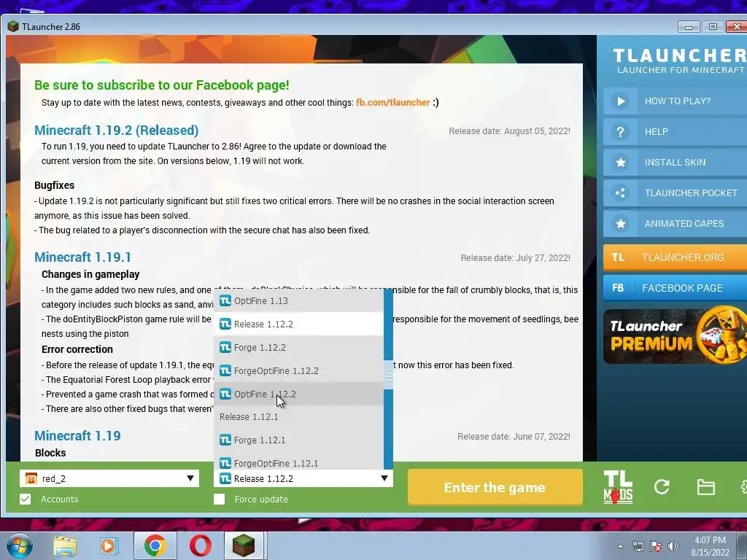Click the TLauncher Pocket share icon
This screenshot has width=747, height=560.
click(x=620, y=192)
